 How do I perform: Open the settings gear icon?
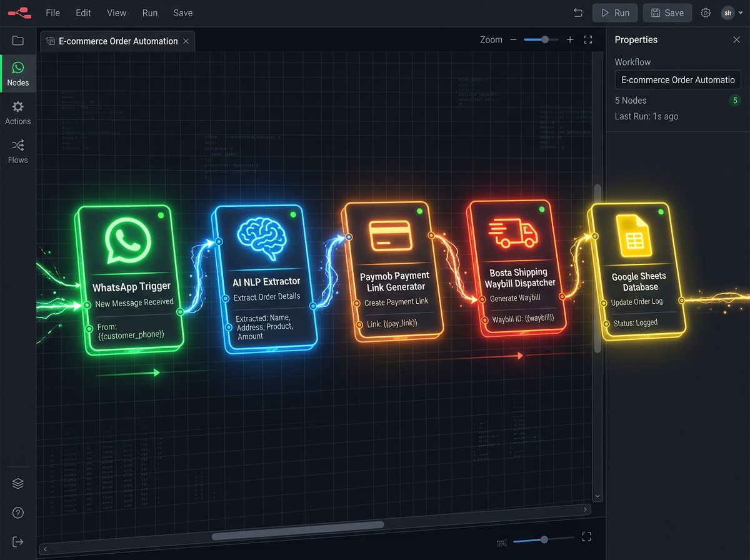coord(706,12)
